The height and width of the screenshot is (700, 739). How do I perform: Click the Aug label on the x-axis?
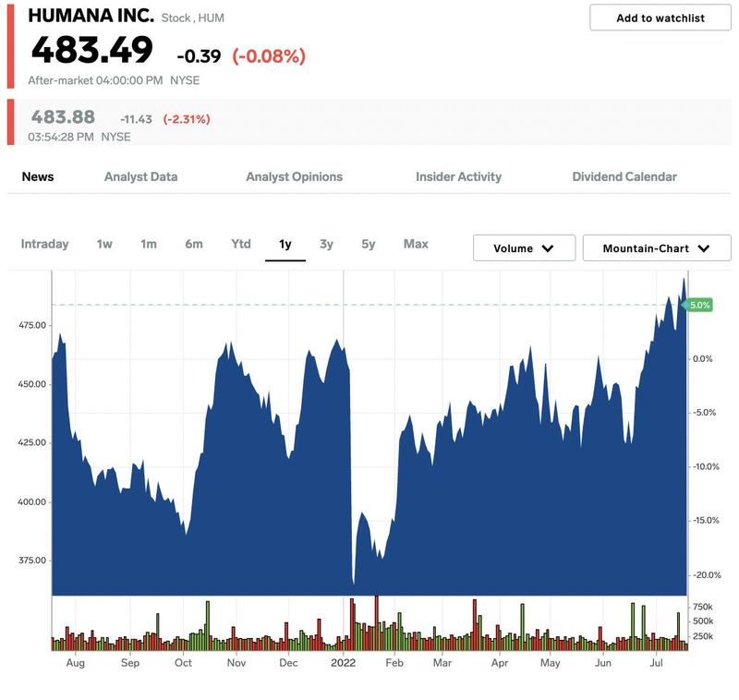point(76,663)
